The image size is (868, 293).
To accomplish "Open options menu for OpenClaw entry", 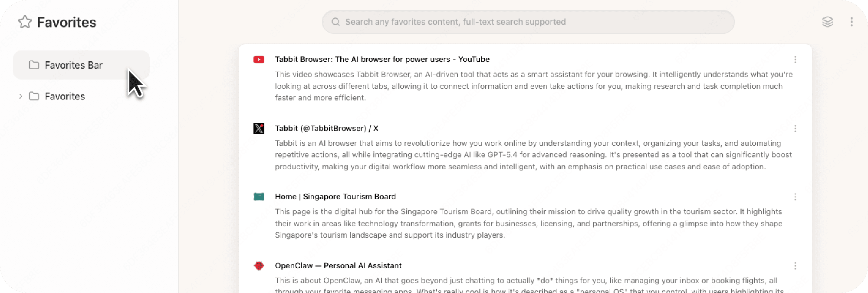I will [795, 266].
